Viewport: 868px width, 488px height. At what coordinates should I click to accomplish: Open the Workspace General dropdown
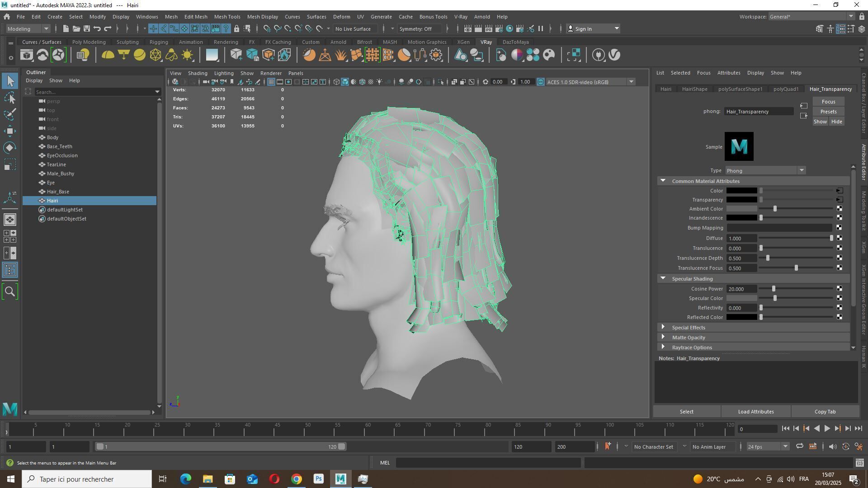811,17
